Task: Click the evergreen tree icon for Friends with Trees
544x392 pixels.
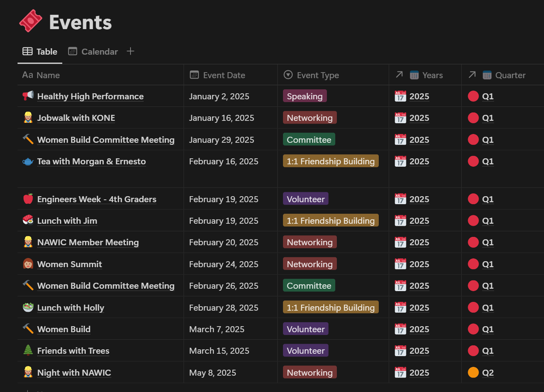Action: click(28, 351)
